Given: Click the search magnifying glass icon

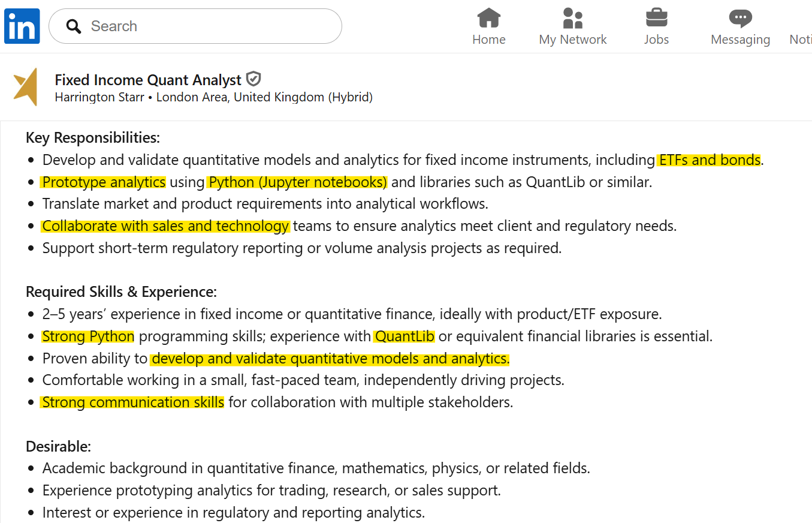Looking at the screenshot, I should click(73, 26).
